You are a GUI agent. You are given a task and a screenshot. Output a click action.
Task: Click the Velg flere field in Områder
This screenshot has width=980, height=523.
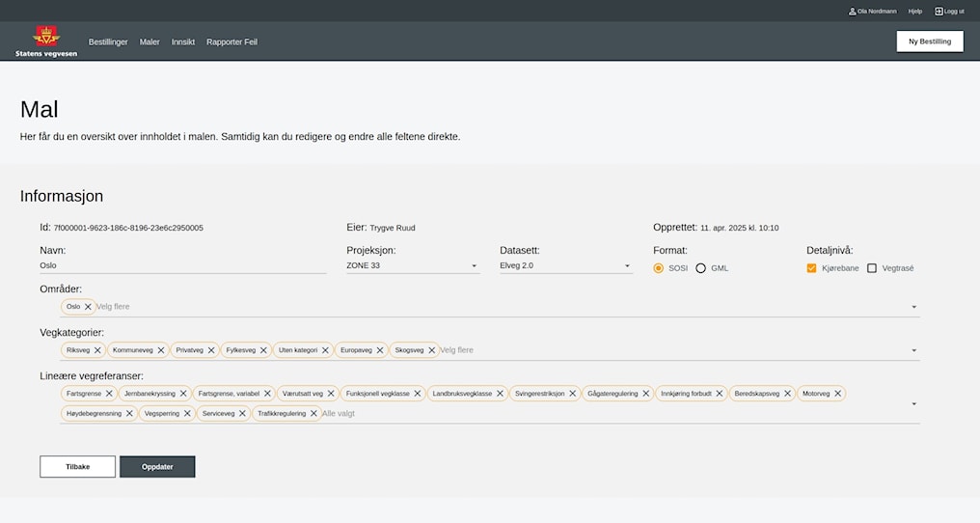click(x=113, y=307)
